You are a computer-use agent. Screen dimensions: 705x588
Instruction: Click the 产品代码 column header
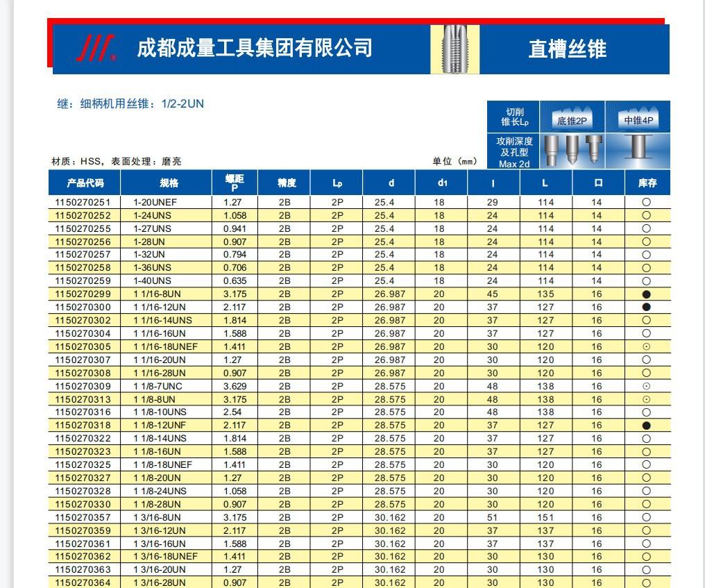[85, 183]
